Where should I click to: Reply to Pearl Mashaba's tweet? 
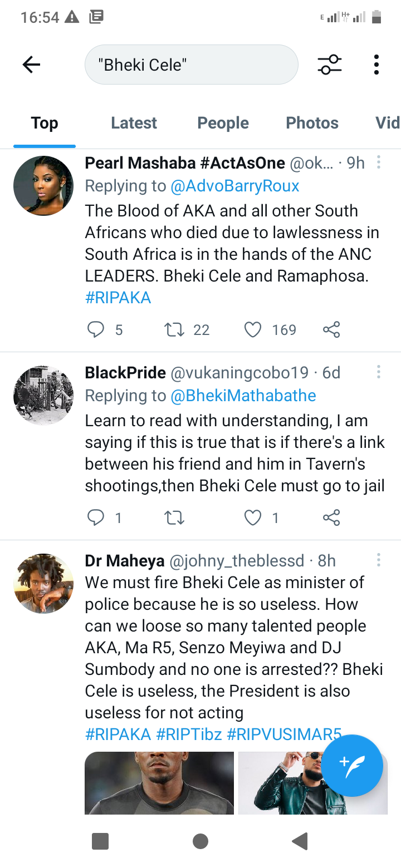(x=96, y=330)
